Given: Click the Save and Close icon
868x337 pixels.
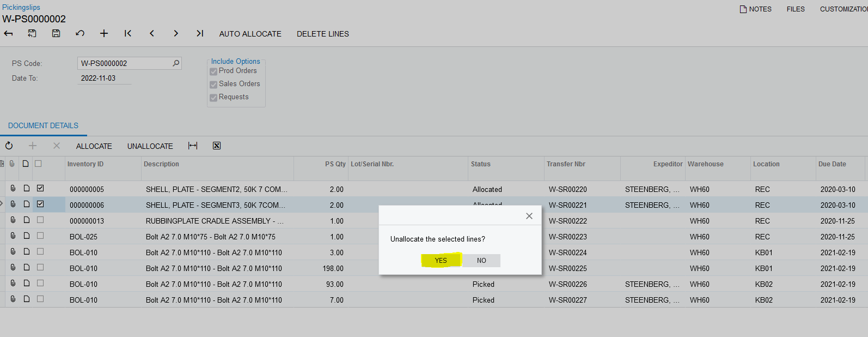Looking at the screenshot, I should (x=32, y=34).
